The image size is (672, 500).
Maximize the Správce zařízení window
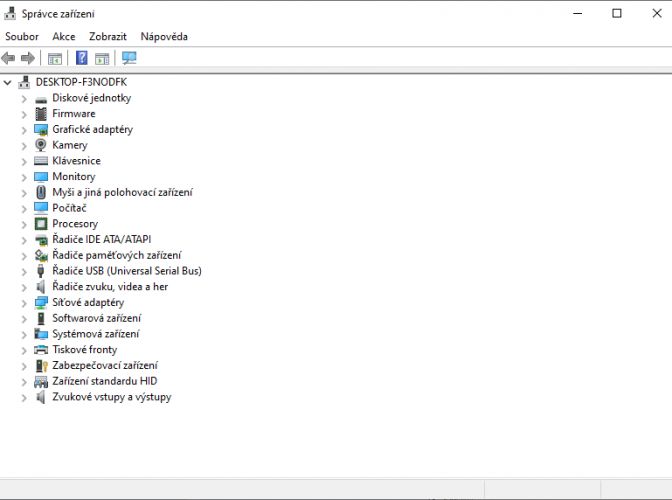coord(617,13)
